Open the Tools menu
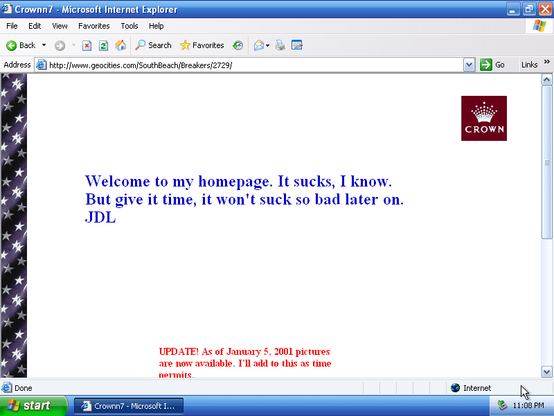This screenshot has height=416, width=554. (129, 26)
